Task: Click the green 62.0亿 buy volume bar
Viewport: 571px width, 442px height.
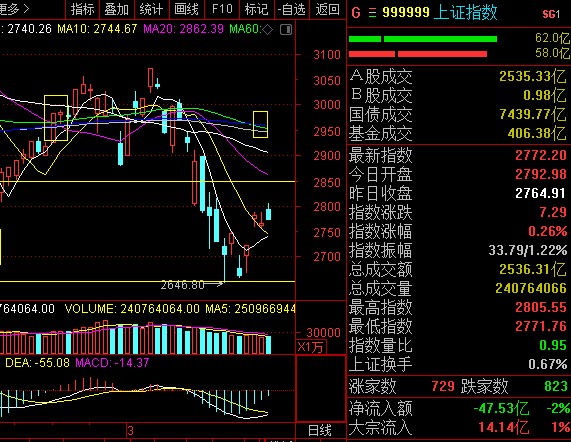Action: pyautogui.click(x=423, y=39)
